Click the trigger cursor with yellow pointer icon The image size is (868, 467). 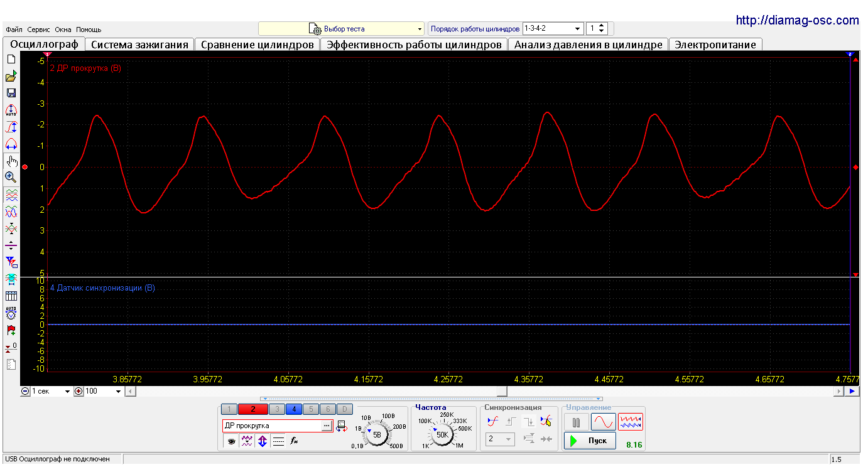click(x=546, y=421)
